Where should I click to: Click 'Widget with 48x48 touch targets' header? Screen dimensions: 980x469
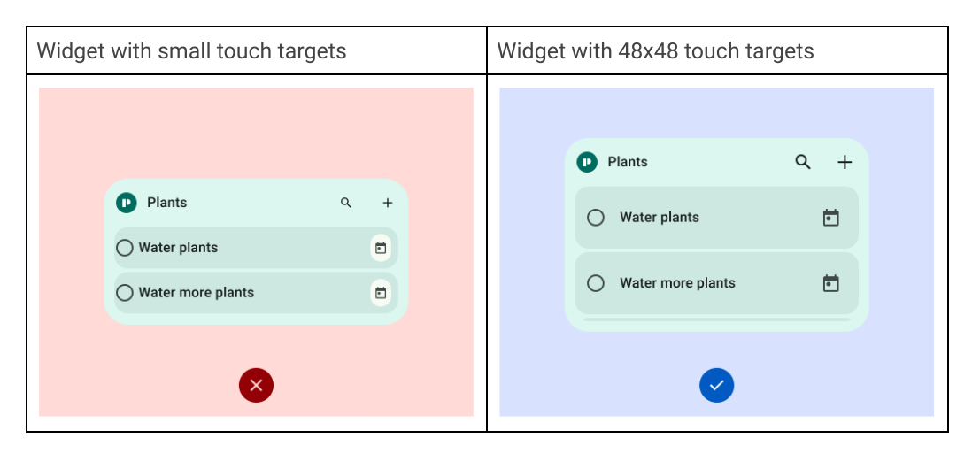(x=655, y=50)
